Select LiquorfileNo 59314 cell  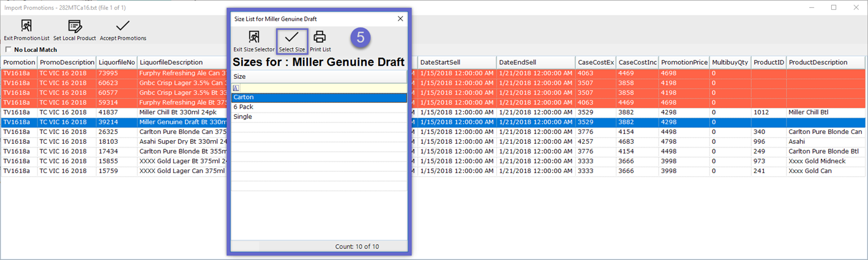click(x=117, y=103)
